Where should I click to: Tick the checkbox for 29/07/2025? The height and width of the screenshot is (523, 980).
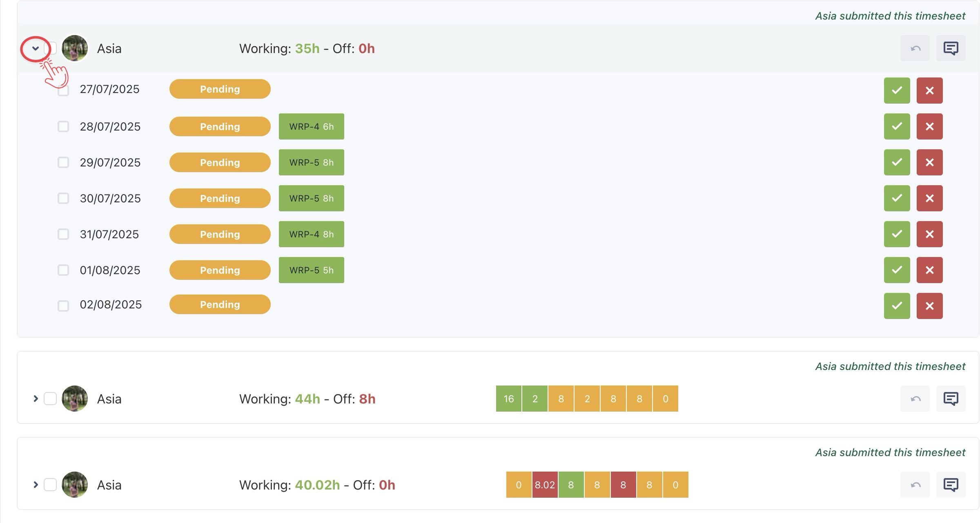point(63,162)
